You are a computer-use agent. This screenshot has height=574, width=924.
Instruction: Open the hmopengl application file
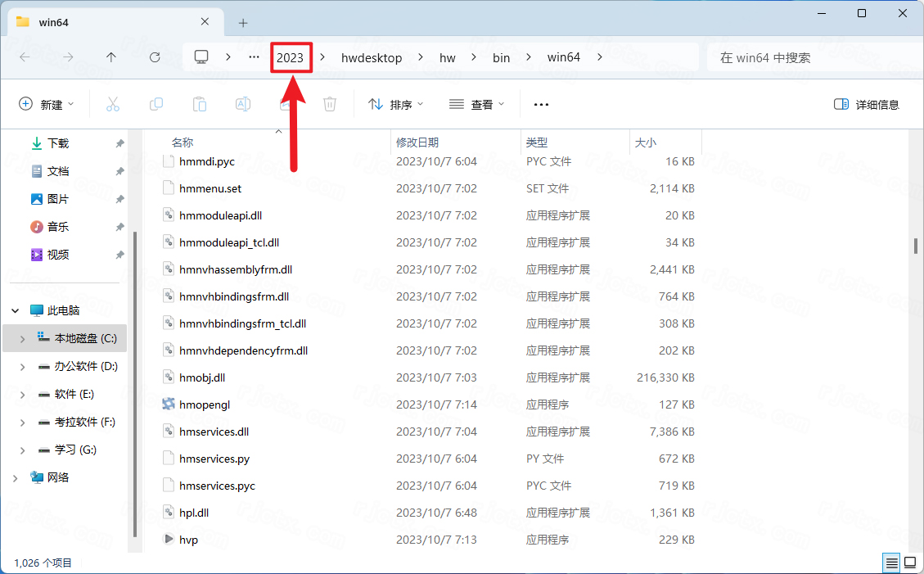(x=205, y=405)
